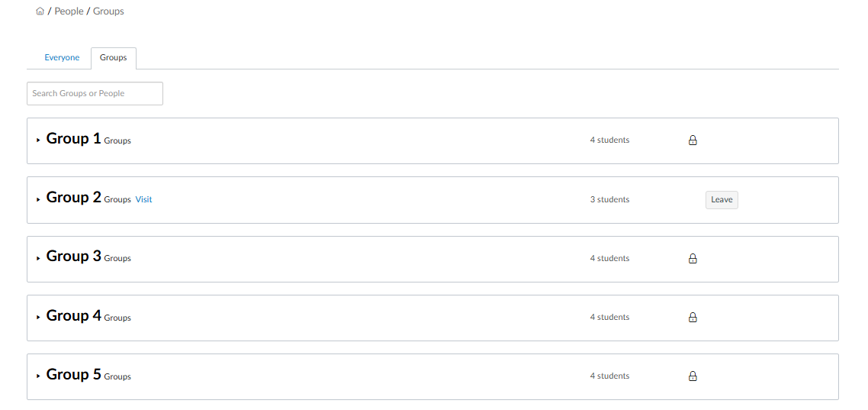868x410 pixels.
Task: Open People in the breadcrumb
Action: point(69,11)
